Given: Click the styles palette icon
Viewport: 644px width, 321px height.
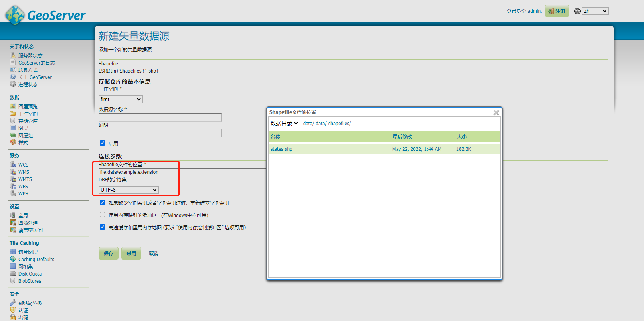Looking at the screenshot, I should pos(13,142).
